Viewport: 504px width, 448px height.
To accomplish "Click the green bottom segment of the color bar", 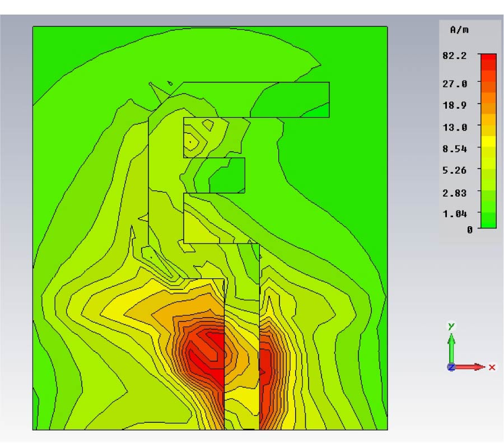I will 488,223.
